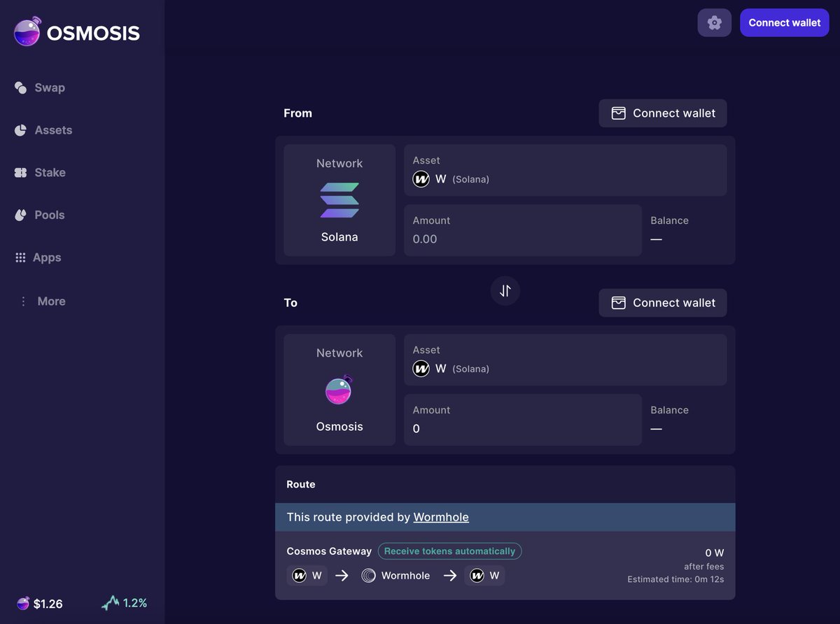Click the Cosmos Gateway route label

click(329, 551)
